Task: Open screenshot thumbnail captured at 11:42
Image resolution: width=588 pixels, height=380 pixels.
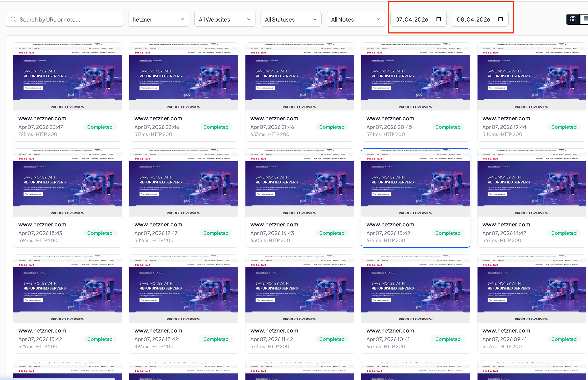Action: click(300, 289)
